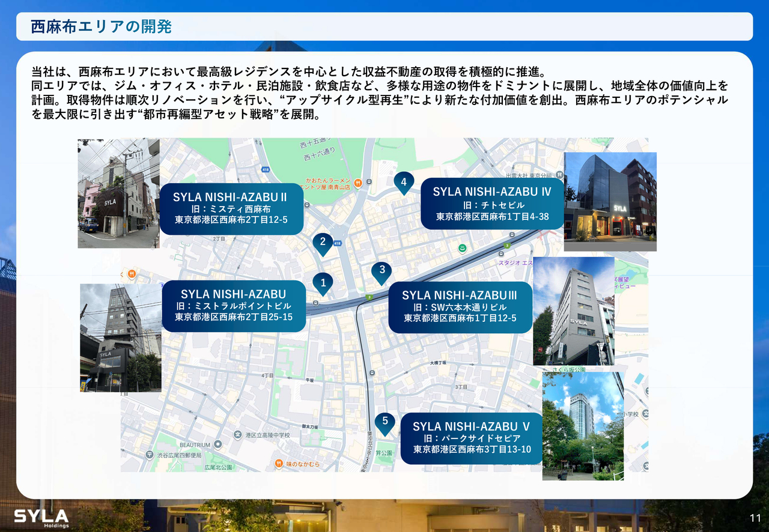Click the green smiley map marker

click(x=462, y=248)
